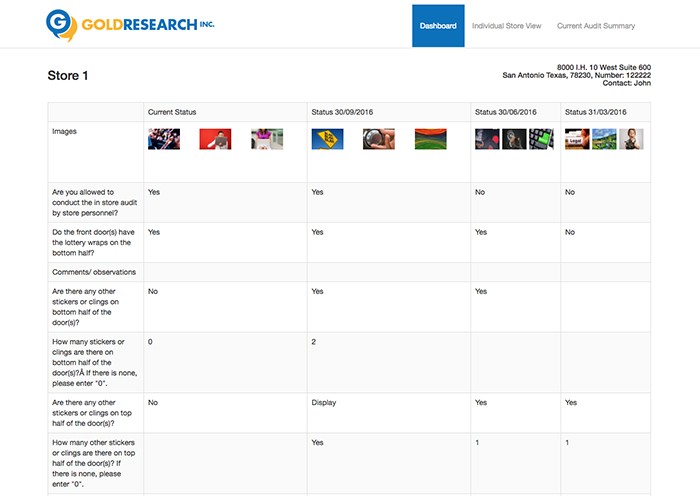
Task: Click the Gold Research Inc. logo
Action: 130,24
